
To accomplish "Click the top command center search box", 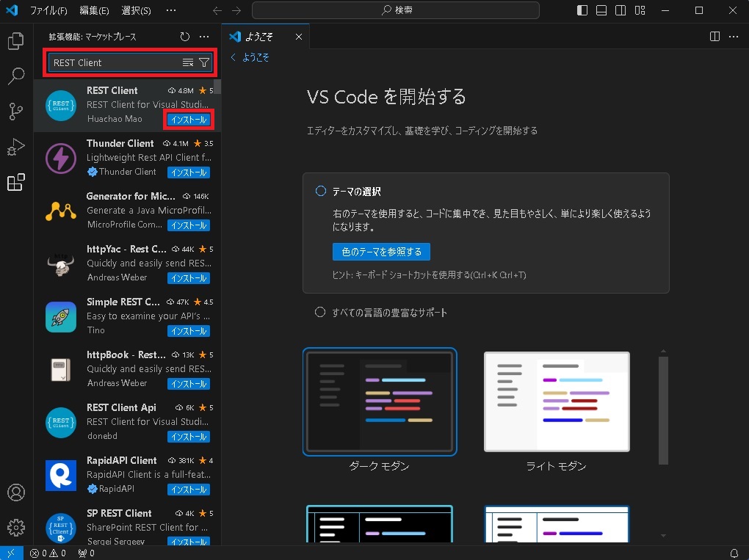I will [x=396, y=10].
